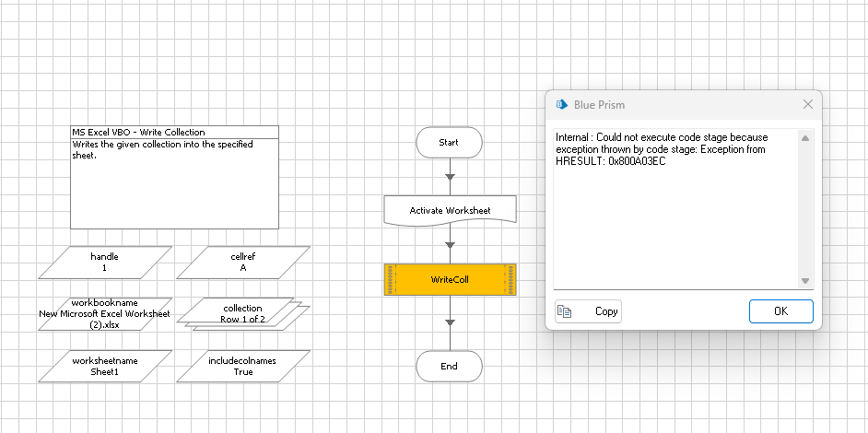Viewport: 868px width, 433px height.
Task: Select the Start stage
Action: point(449,142)
